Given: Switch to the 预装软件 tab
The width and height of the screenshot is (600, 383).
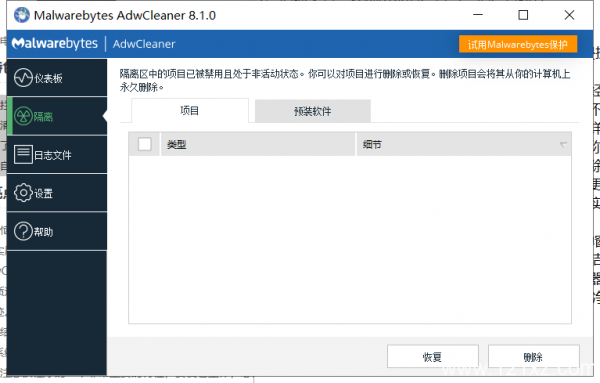Looking at the screenshot, I should [313, 111].
